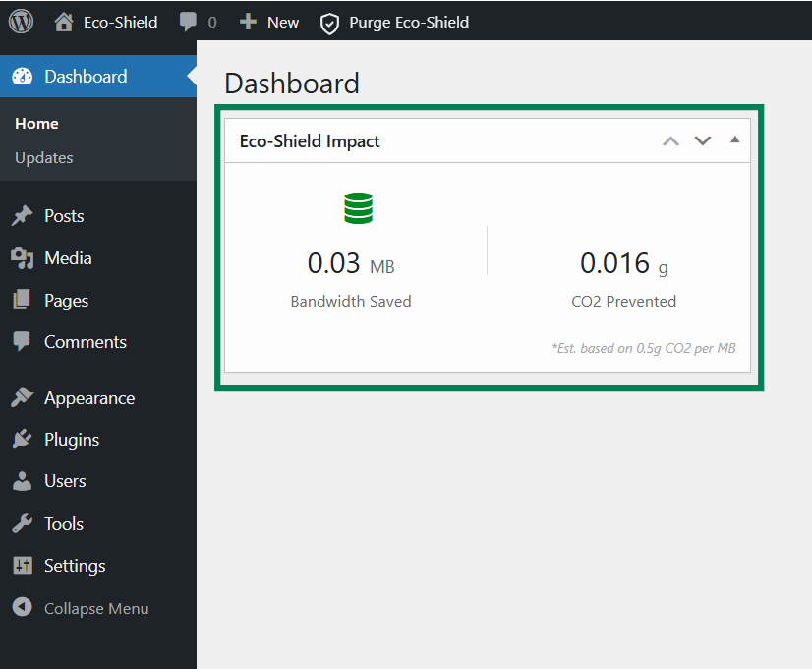Open Settings in the sidebar

point(75,566)
